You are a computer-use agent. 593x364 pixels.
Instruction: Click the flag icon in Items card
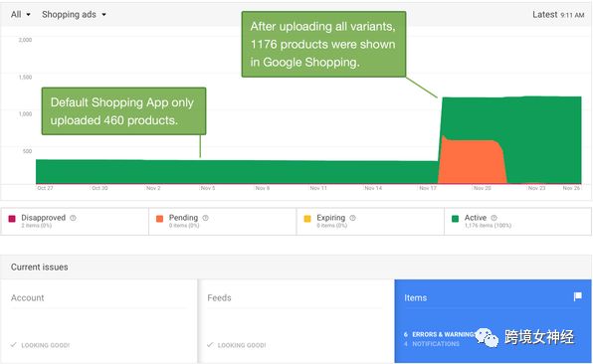(577, 296)
